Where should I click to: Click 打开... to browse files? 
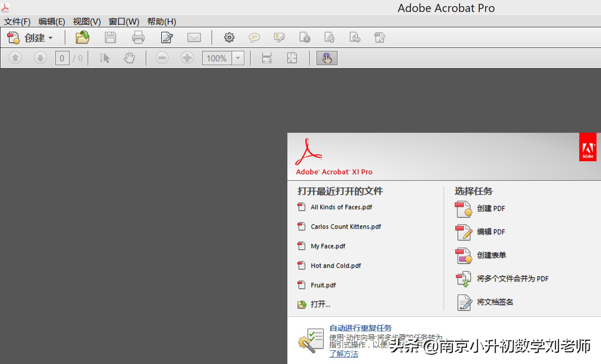pyautogui.click(x=320, y=304)
